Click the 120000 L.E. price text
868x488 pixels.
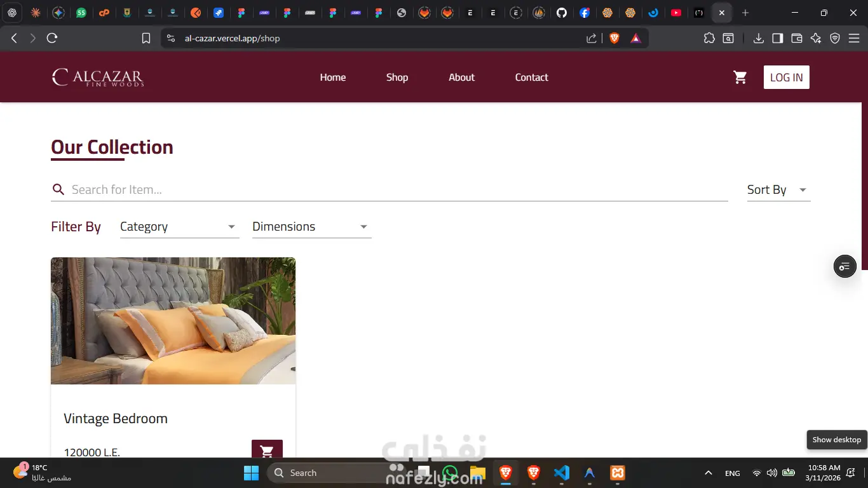[x=92, y=452]
